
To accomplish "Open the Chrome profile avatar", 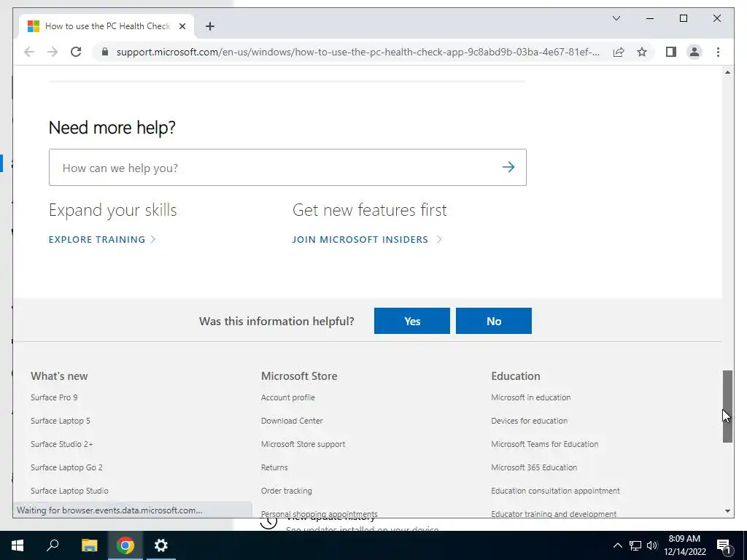I will click(694, 52).
